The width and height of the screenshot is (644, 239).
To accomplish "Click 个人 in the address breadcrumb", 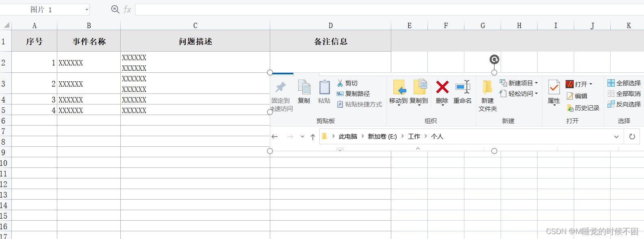I will point(437,137).
